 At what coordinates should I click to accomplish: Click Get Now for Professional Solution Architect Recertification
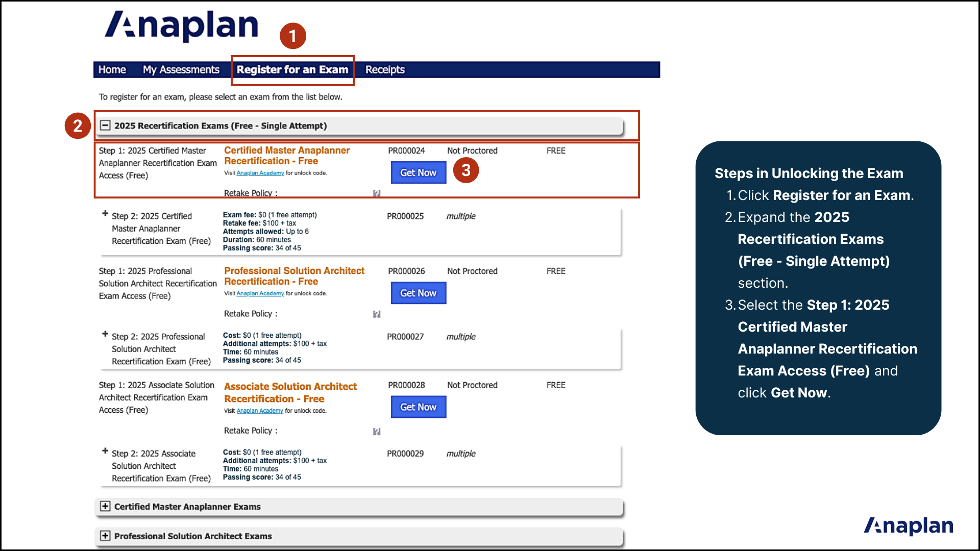click(419, 293)
